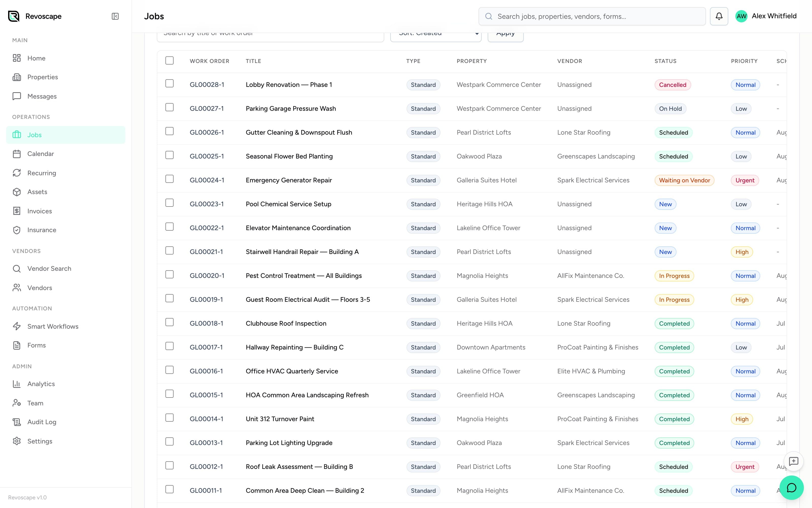
Task: Click the feedback plus-message floating icon
Action: (x=793, y=461)
